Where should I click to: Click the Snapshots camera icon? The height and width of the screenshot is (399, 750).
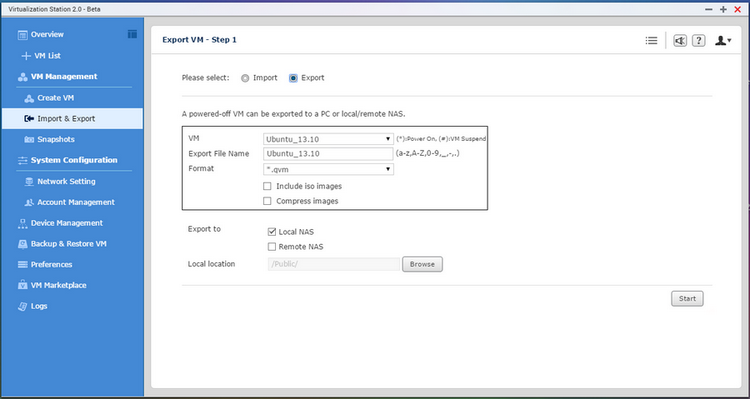pyautogui.click(x=29, y=140)
